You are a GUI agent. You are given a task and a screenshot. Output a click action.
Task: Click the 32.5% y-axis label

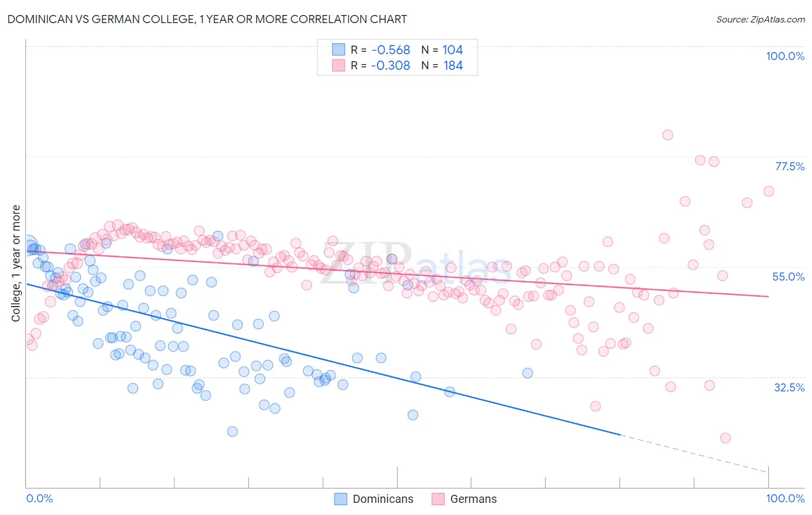pyautogui.click(x=789, y=387)
